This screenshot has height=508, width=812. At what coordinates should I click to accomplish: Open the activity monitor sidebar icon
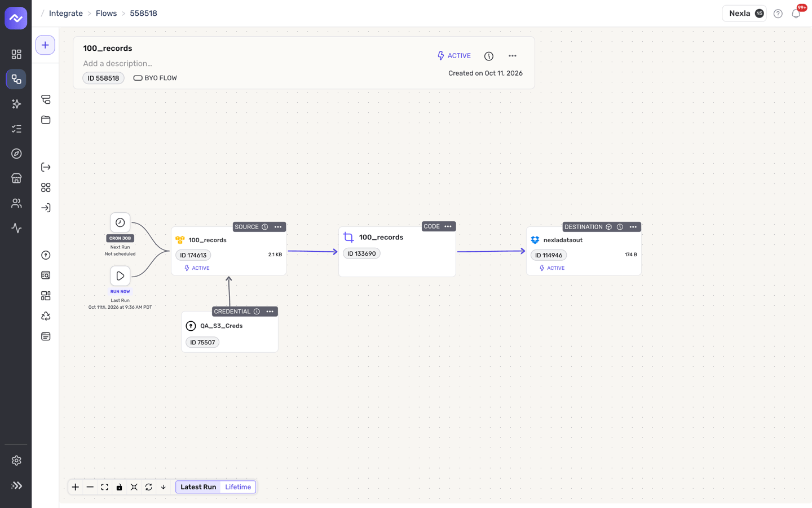pyautogui.click(x=16, y=228)
